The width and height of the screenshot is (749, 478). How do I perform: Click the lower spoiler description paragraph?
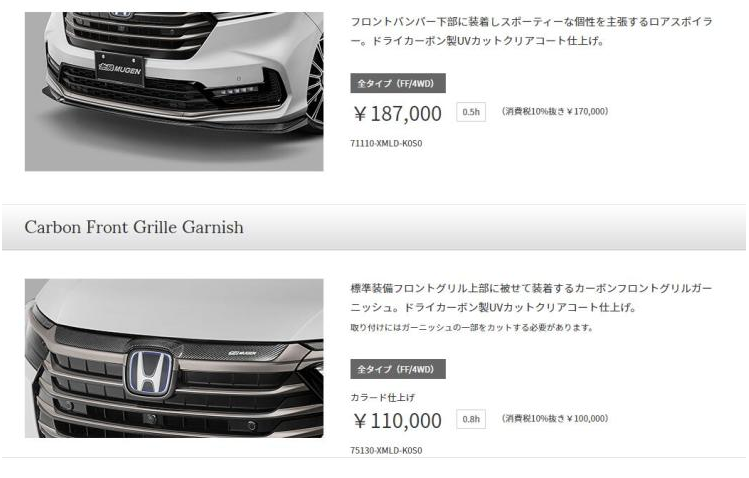tap(531, 31)
